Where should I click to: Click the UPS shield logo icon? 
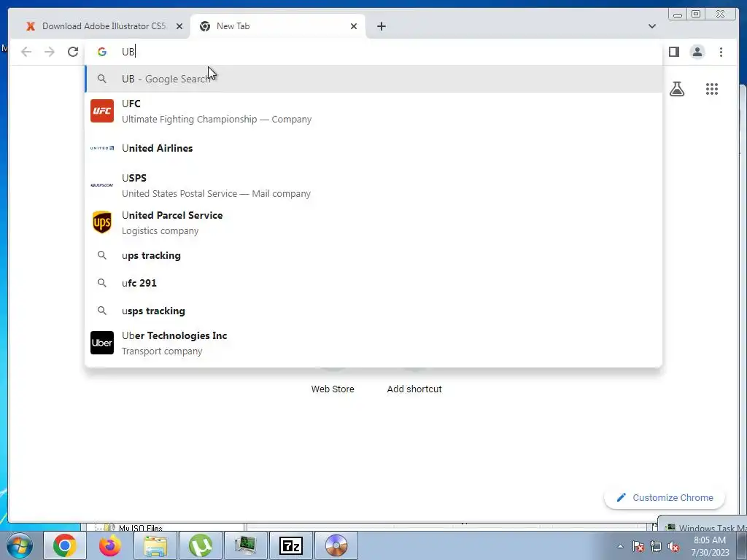coord(102,222)
